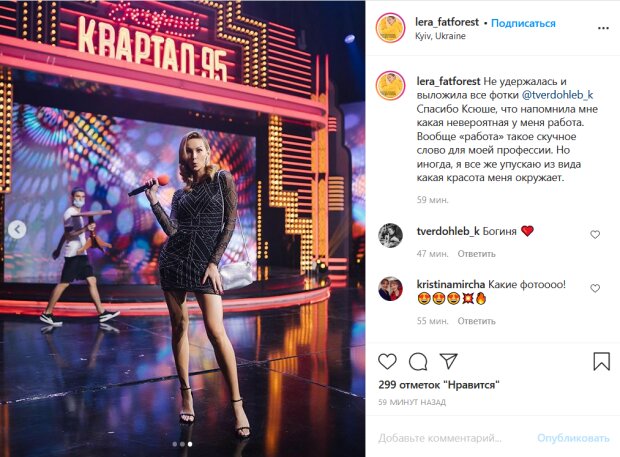View the 299 likes list
This screenshot has width=620, height=457.
439,385
